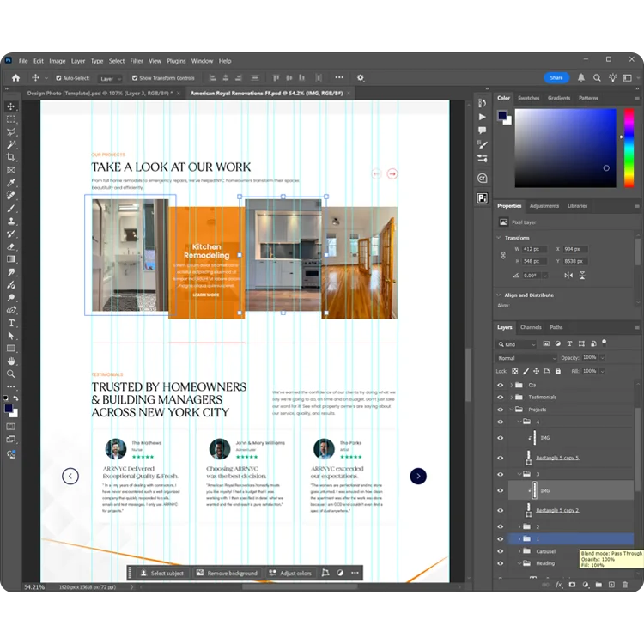
Task: Switch to the Channels tab
Action: [531, 327]
